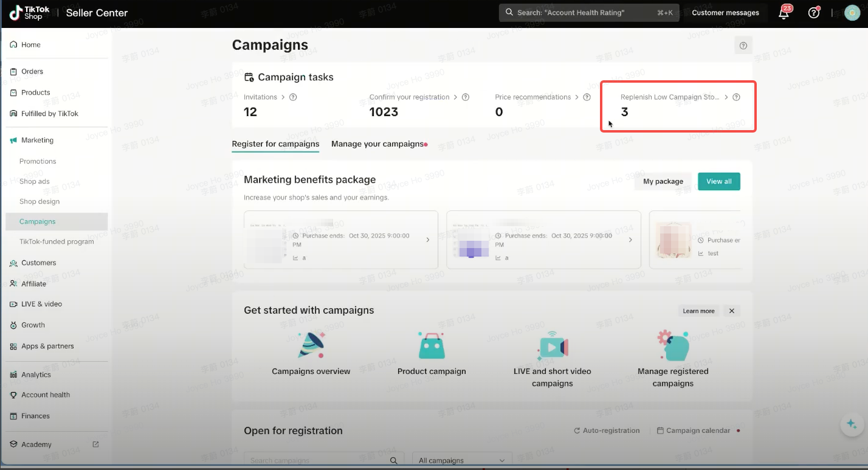The image size is (868, 470).
Task: Switch to Manage your campaigns tab
Action: [377, 144]
